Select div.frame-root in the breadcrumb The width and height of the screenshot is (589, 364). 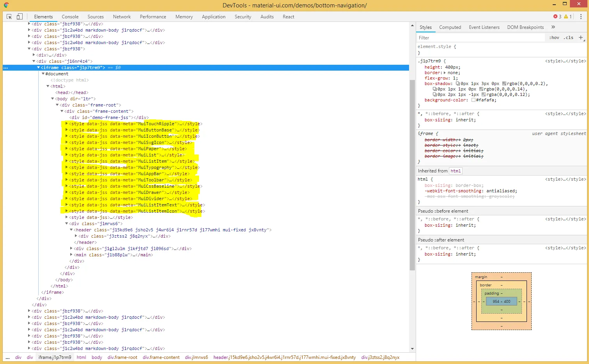[x=122, y=357]
